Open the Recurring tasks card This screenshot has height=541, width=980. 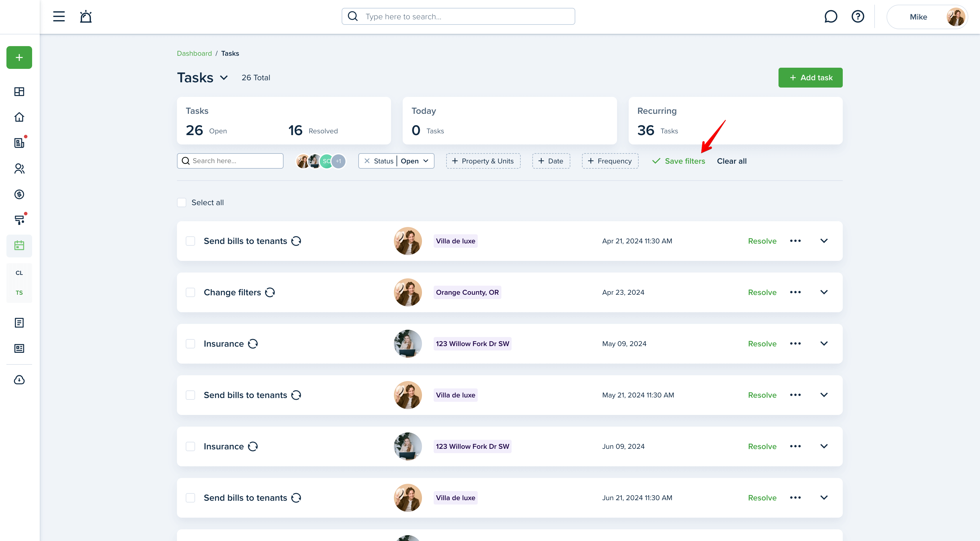[x=735, y=121]
